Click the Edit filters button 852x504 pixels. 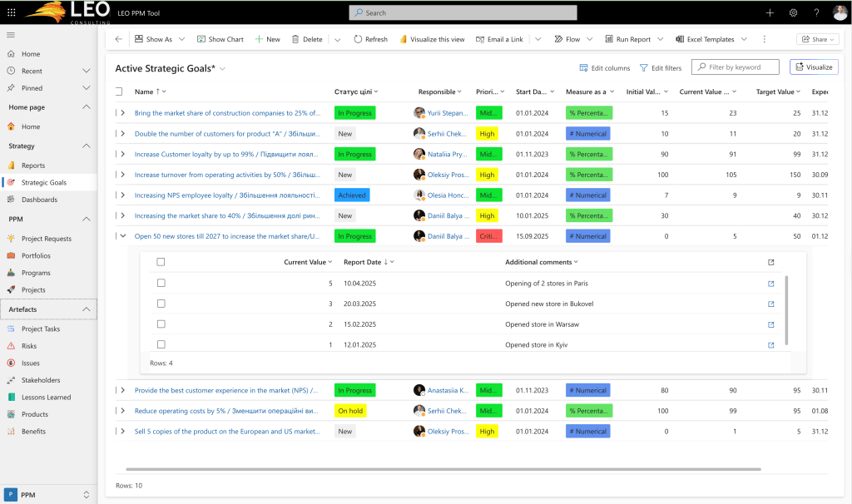[x=661, y=68]
